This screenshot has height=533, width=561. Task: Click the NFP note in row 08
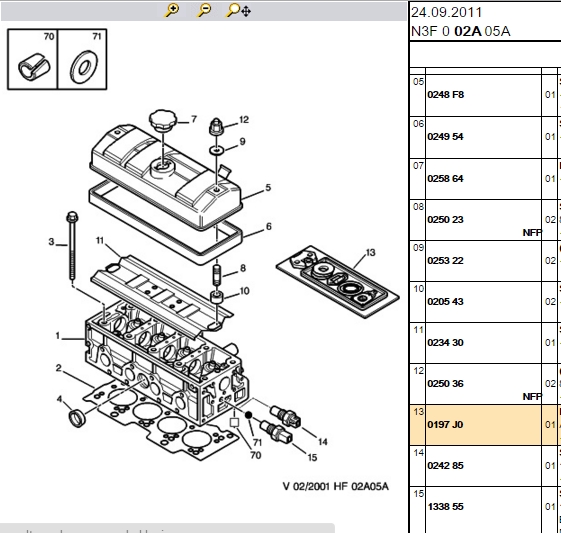click(x=532, y=233)
